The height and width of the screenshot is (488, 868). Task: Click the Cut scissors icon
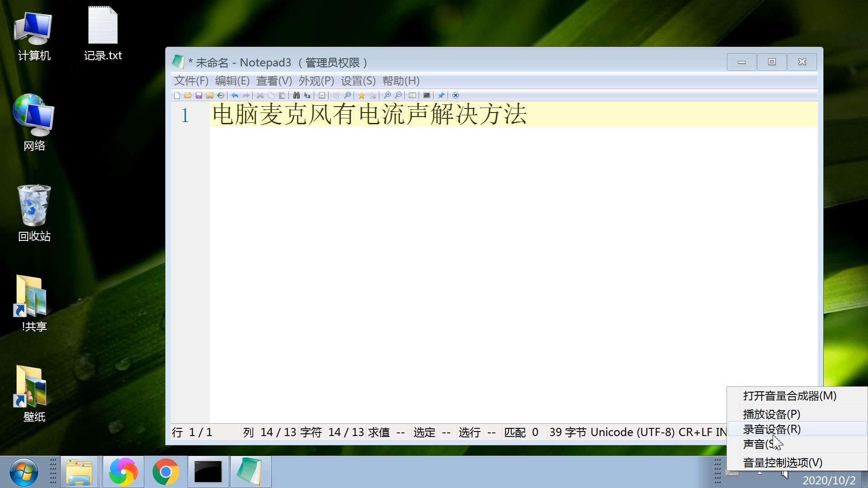[260, 95]
